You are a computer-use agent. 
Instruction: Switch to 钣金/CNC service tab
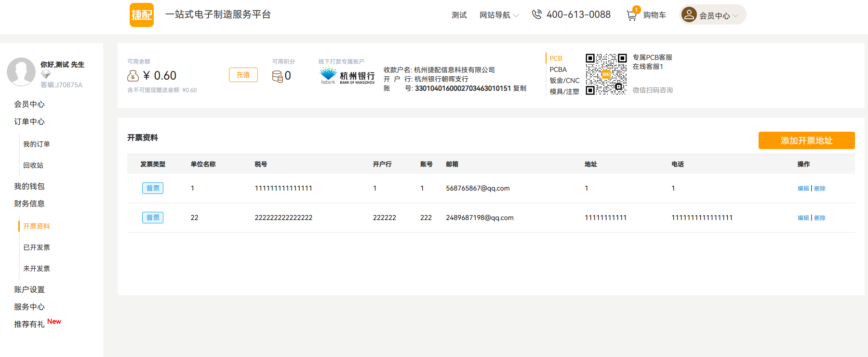(564, 81)
